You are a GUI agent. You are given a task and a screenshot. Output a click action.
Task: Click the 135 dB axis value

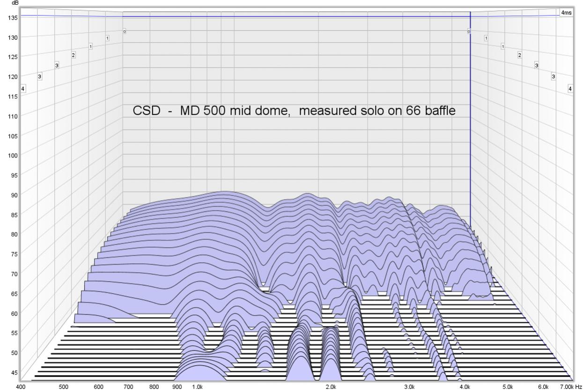(x=13, y=18)
